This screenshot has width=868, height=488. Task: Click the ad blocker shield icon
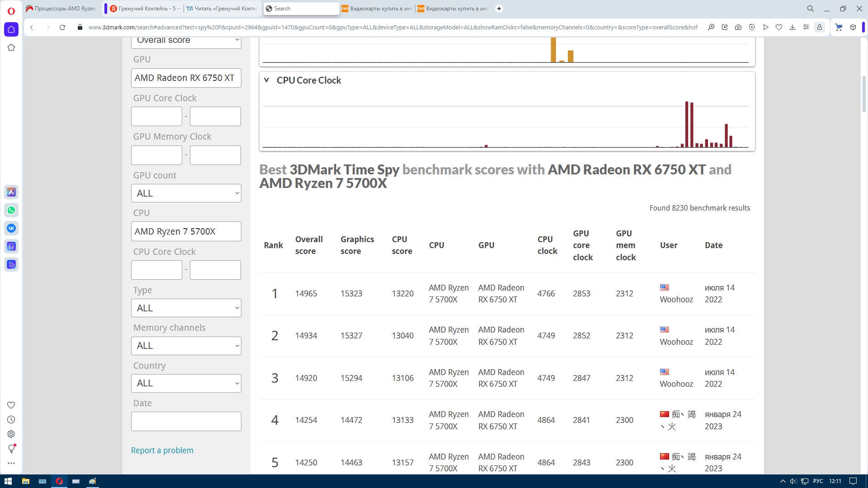pos(752,27)
